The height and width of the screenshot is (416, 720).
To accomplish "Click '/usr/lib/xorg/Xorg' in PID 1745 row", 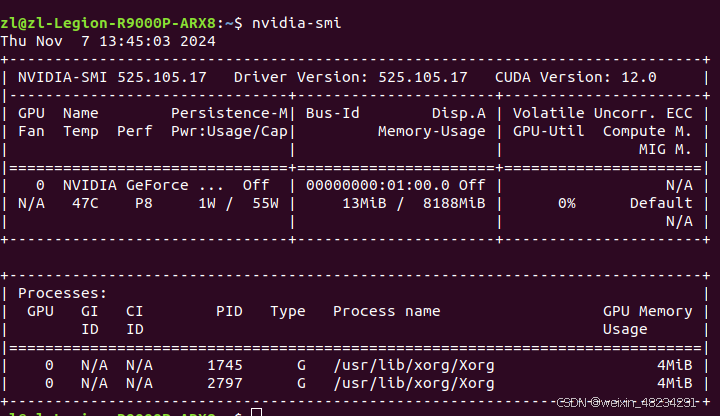I will point(414,365).
